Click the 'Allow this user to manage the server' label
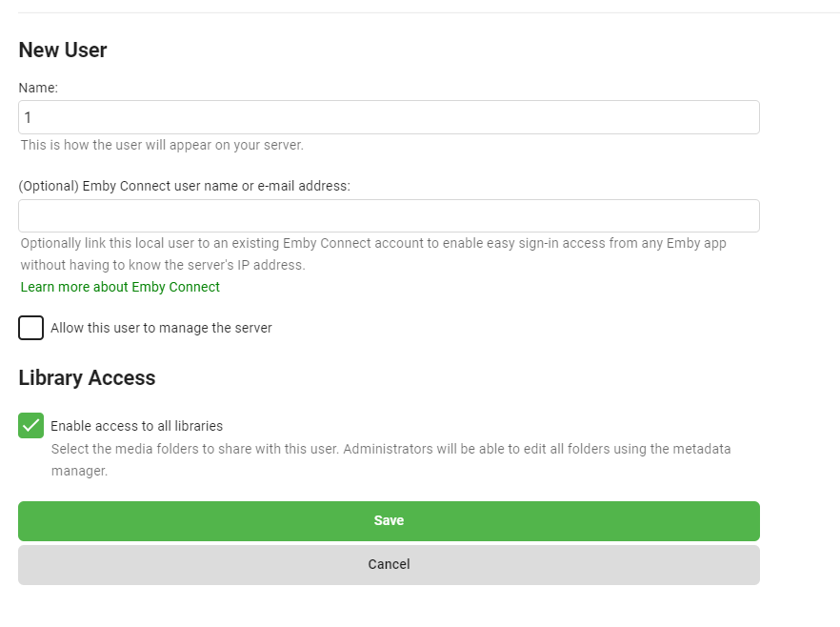 coord(161,328)
